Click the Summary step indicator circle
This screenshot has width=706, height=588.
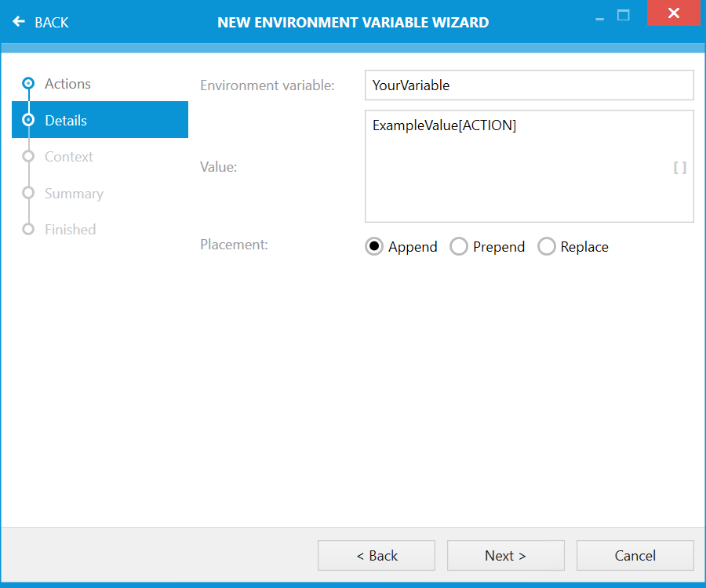(x=28, y=193)
